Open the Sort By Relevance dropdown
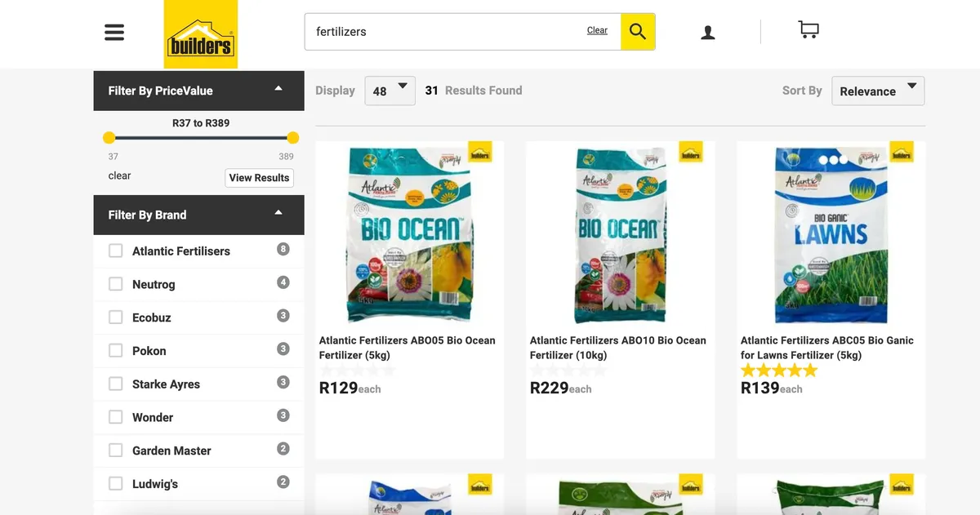The height and width of the screenshot is (515, 980). (x=878, y=91)
